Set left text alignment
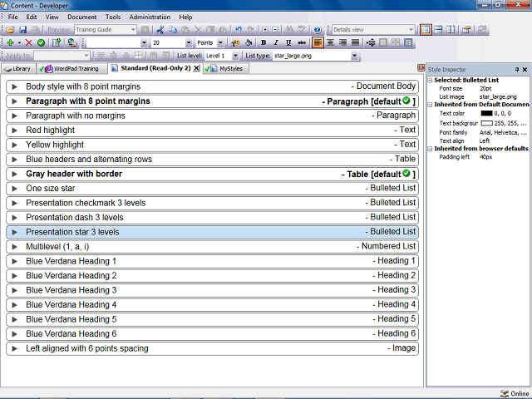 click(x=318, y=42)
